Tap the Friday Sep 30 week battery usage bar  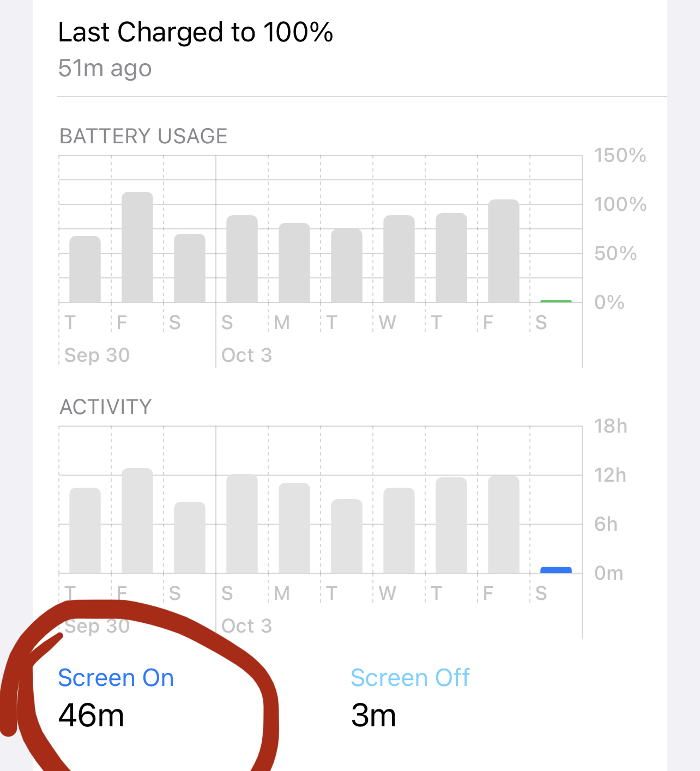(x=137, y=247)
